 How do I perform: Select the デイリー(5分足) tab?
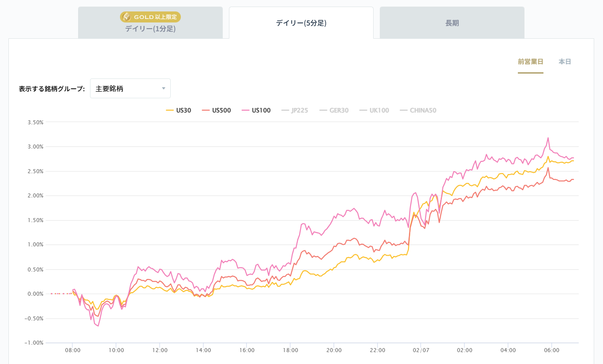[x=301, y=23]
